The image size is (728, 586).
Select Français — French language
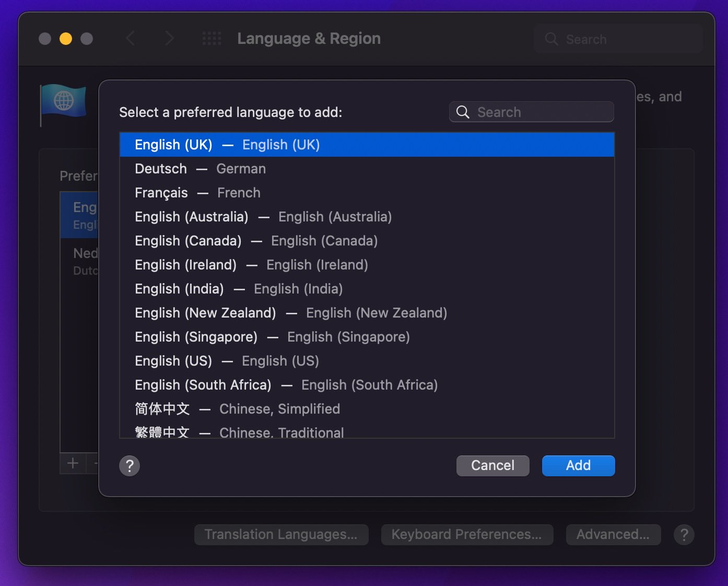(x=197, y=193)
